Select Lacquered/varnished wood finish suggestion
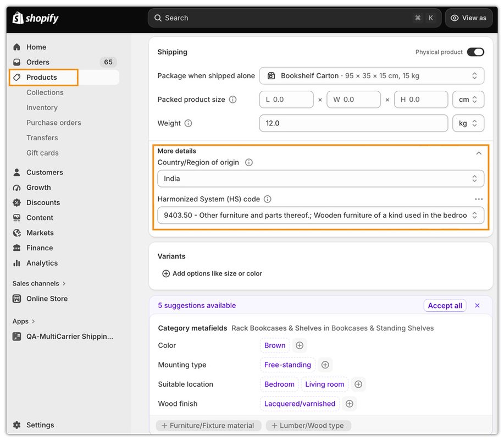Image resolution: width=504 pixels, height=440 pixels. click(300, 404)
